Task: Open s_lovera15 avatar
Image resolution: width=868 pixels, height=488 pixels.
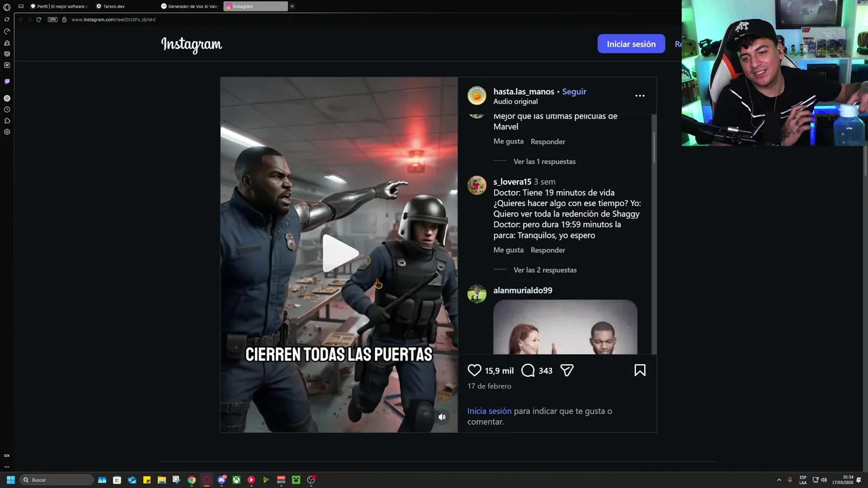Action: point(477,185)
